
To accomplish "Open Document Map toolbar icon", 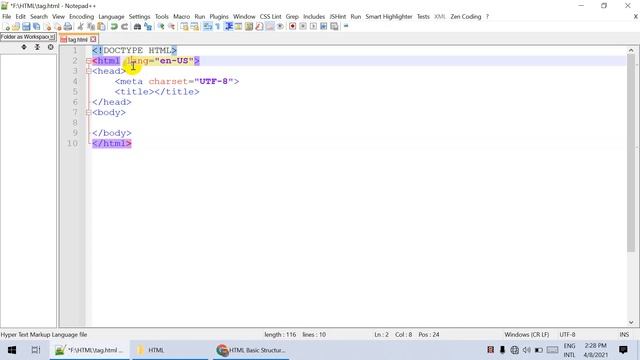I will tap(249, 27).
